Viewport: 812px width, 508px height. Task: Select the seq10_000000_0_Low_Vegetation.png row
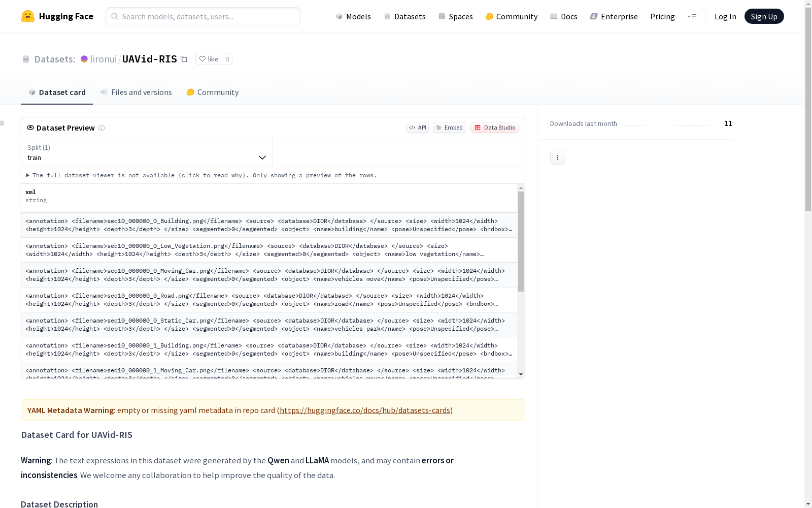[269, 250]
